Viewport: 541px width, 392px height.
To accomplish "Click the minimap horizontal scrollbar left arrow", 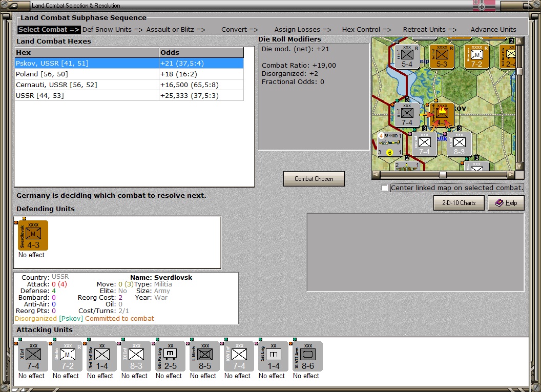I will tap(376, 175).
